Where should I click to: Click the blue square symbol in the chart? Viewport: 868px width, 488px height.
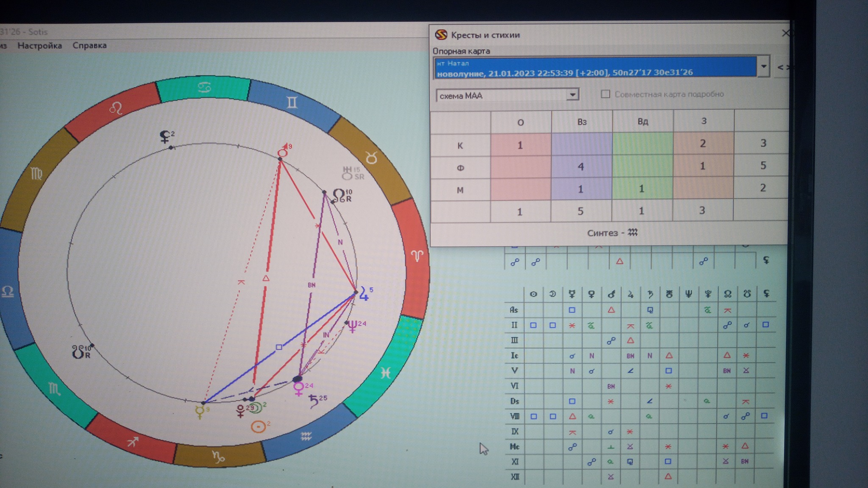pos(278,347)
